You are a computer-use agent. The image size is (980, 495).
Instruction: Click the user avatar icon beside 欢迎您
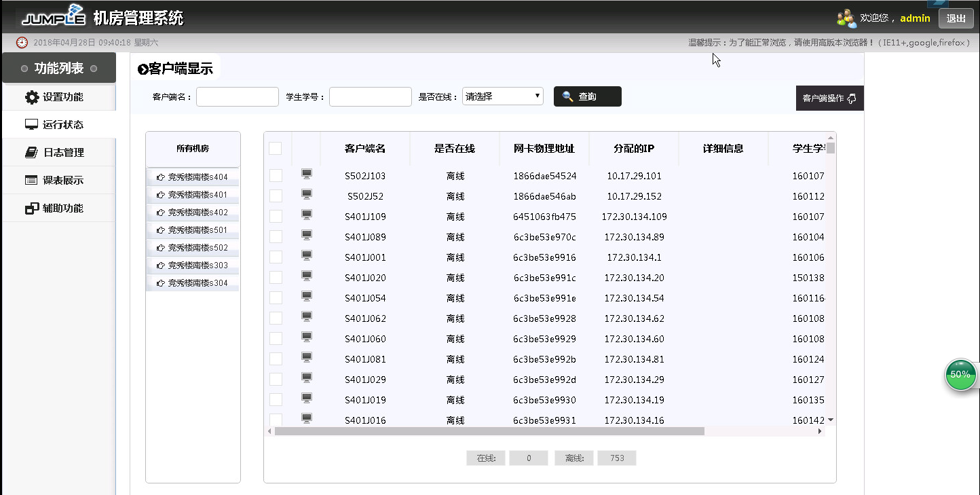coord(846,18)
